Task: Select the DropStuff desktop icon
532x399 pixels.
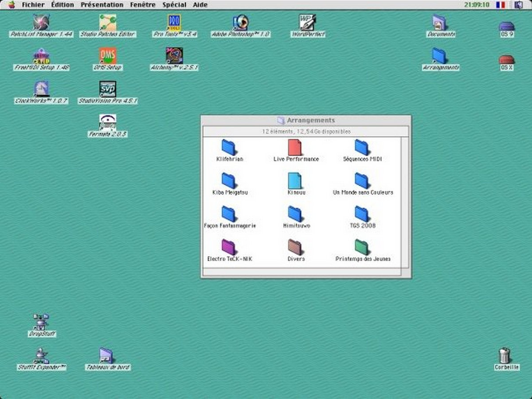Action: (x=41, y=322)
